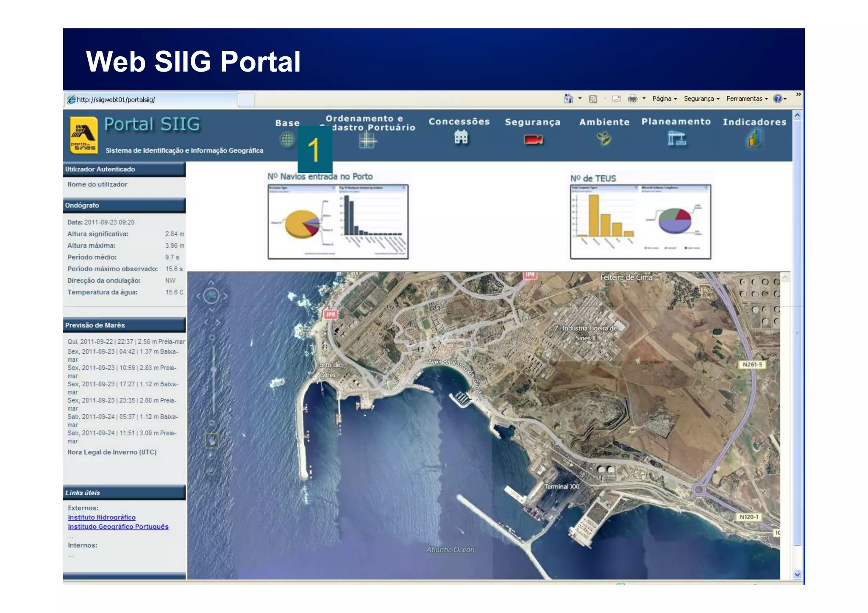Pan the map down with compass arrow
The width and height of the screenshot is (868, 613).
[x=211, y=310]
